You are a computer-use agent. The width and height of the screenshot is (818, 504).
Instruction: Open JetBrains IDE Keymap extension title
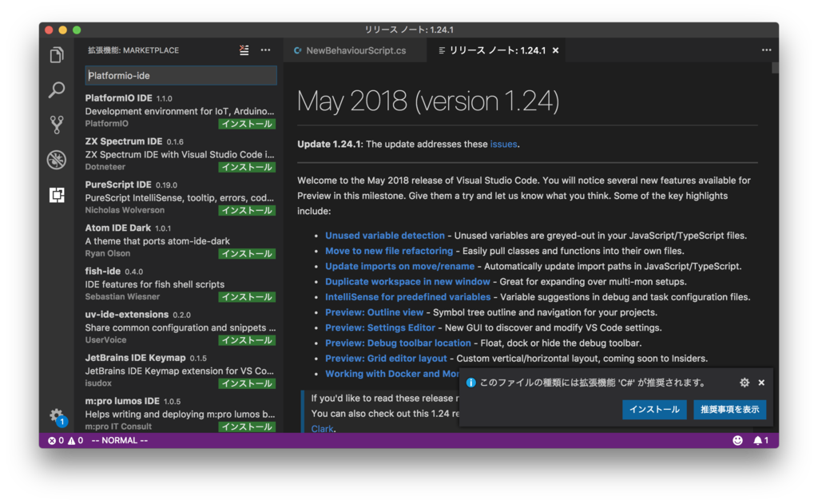135,358
